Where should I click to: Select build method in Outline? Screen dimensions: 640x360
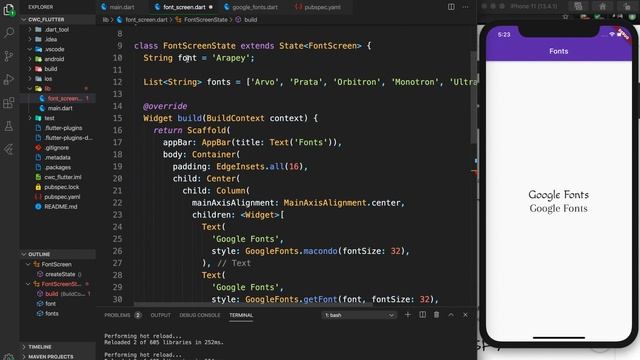point(58,294)
